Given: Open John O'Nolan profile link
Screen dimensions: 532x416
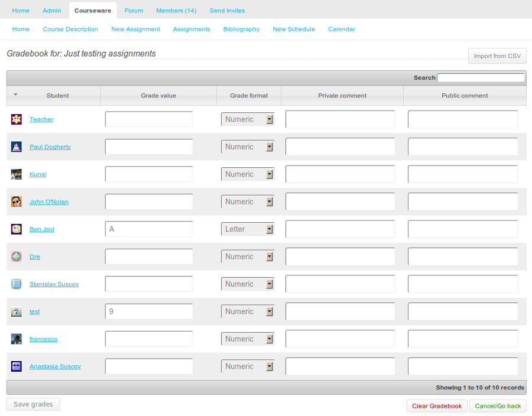Looking at the screenshot, I should tap(49, 201).
